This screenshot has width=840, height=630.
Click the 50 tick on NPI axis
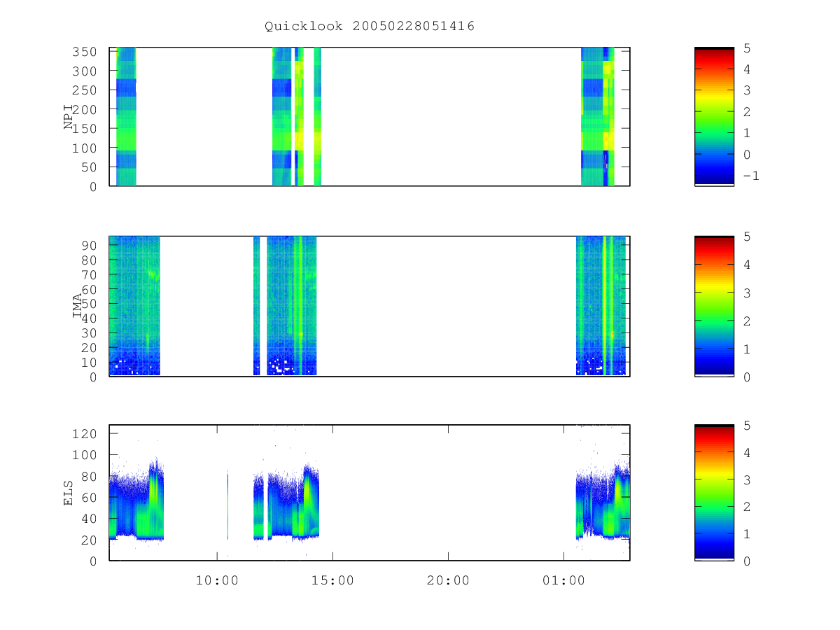(89, 167)
